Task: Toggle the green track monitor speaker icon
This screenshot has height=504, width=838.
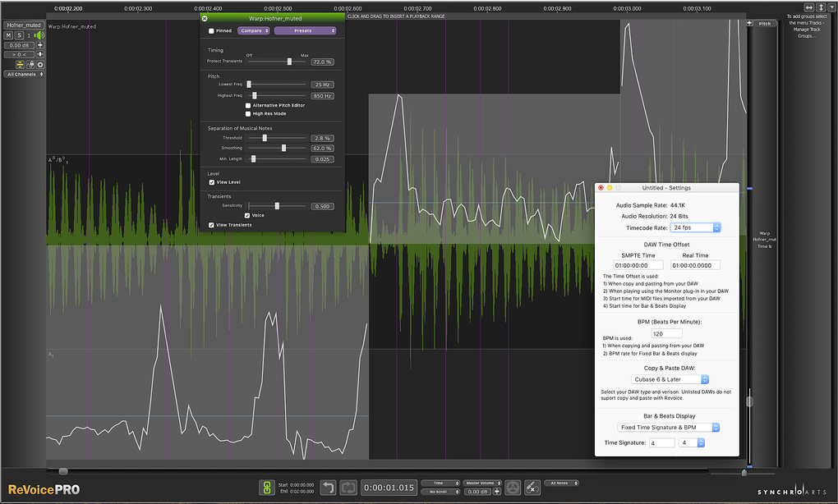Action: click(39, 35)
